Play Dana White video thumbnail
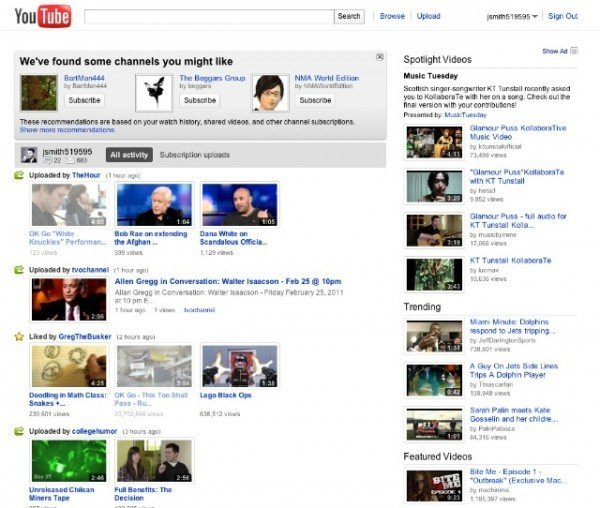This screenshot has height=508, width=600. pyautogui.click(x=240, y=205)
